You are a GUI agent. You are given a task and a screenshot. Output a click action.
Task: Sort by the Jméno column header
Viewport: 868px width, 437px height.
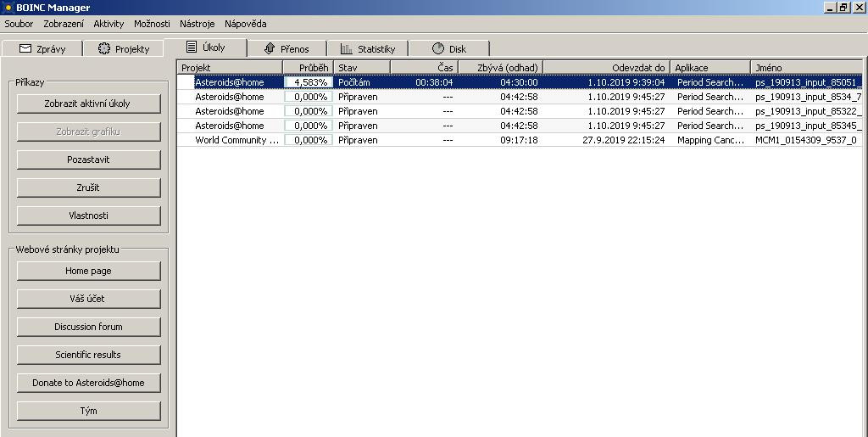pos(807,68)
